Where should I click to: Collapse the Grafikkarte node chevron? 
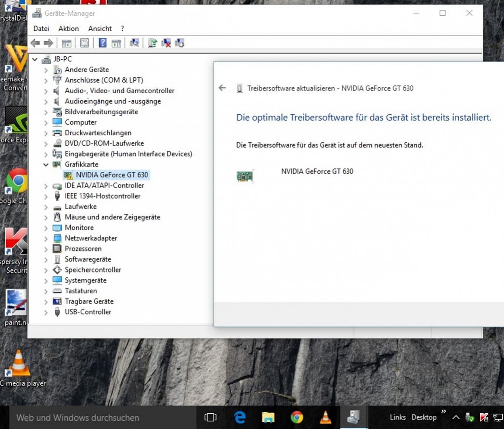46,164
